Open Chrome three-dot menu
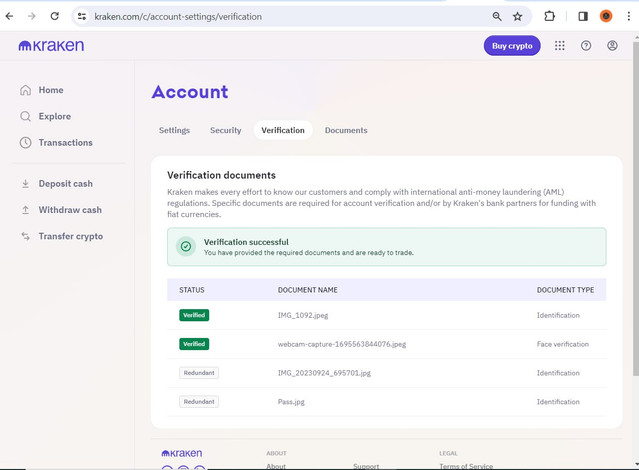The width and height of the screenshot is (639, 470). pos(629,16)
